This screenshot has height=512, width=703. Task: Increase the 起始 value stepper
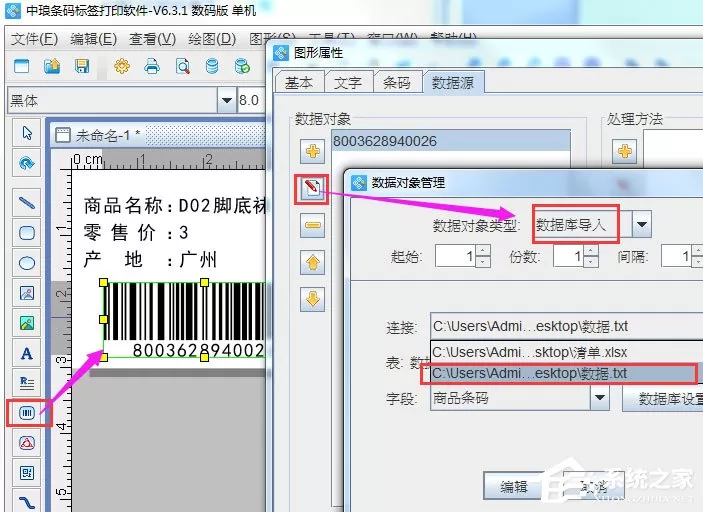coord(482,251)
